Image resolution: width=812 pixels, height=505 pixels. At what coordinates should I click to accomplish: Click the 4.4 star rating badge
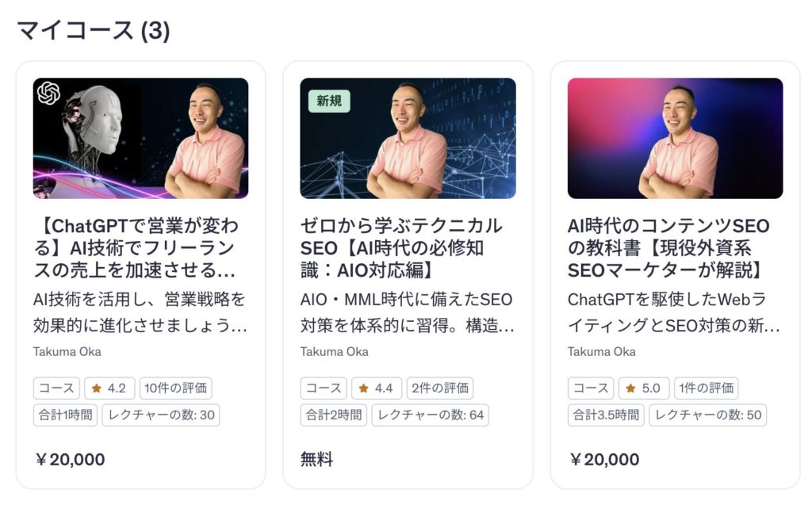tap(377, 388)
